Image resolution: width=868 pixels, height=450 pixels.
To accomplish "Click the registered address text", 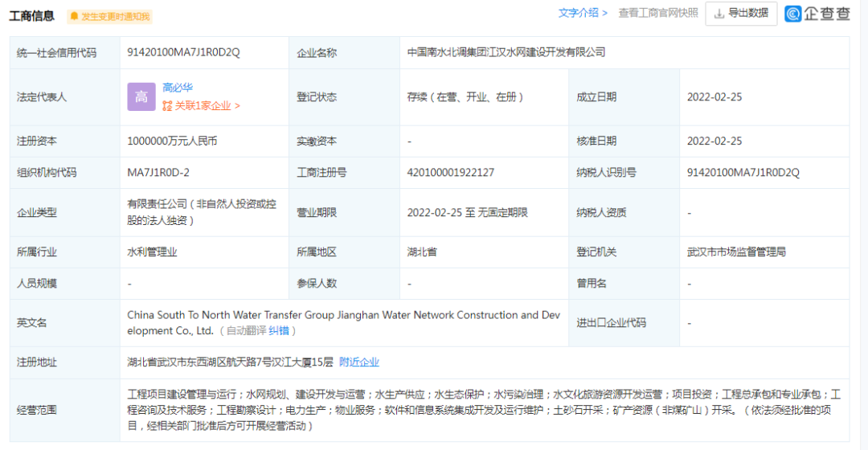I will tap(230, 362).
